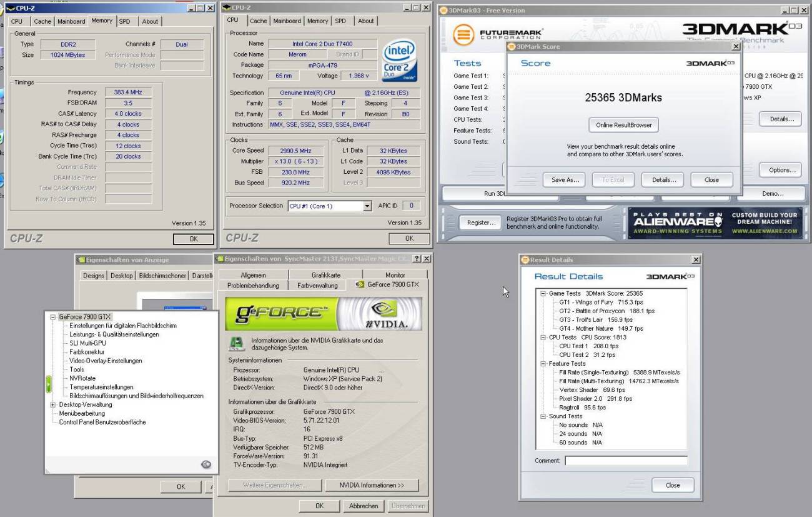This screenshot has height=517, width=812.
Task: Select the Menübearbeitung tree entry
Action: (x=82, y=413)
